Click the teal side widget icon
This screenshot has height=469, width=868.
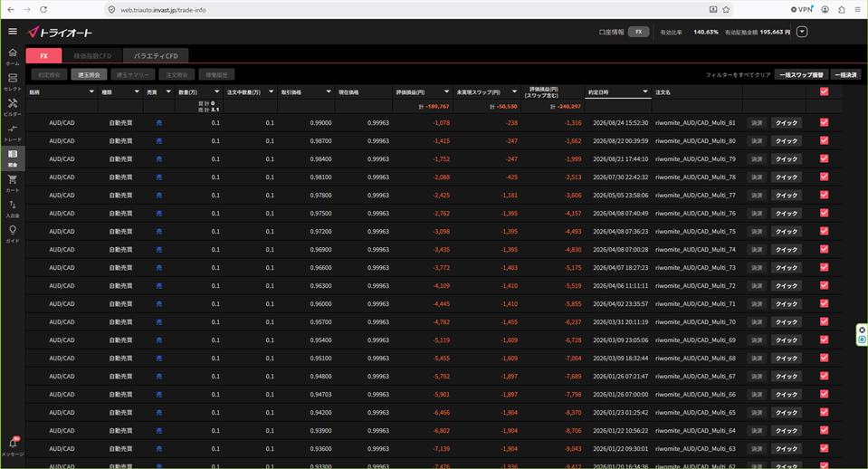pos(862,340)
